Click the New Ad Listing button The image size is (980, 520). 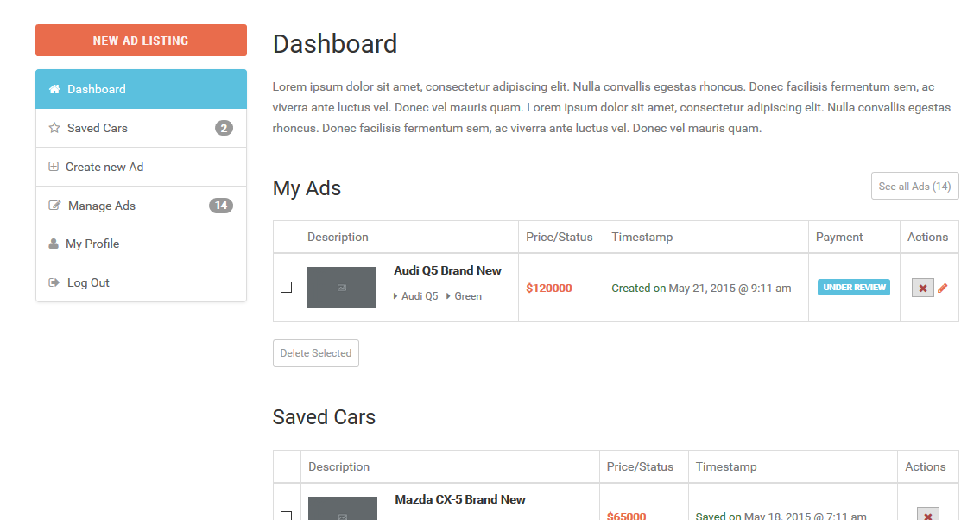142,41
